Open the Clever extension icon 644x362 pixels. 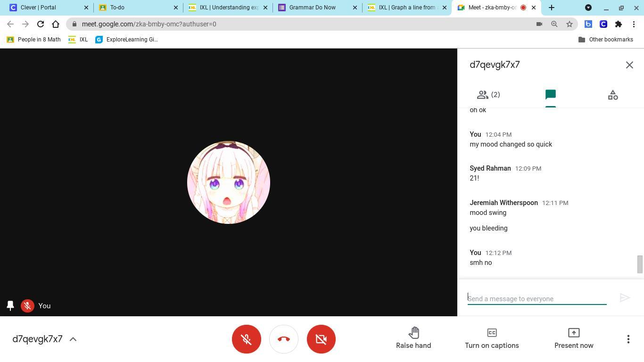point(603,24)
